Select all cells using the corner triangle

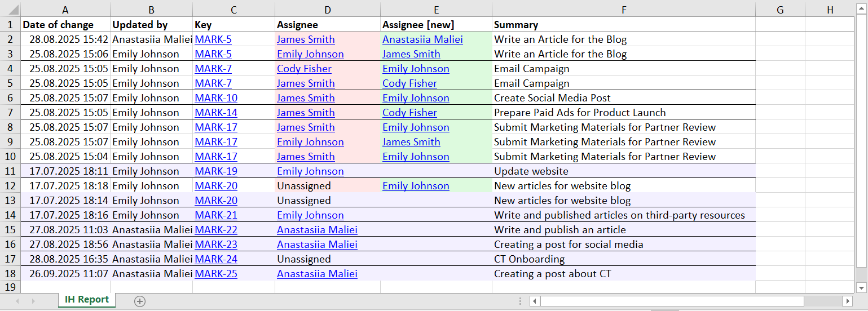(10, 10)
